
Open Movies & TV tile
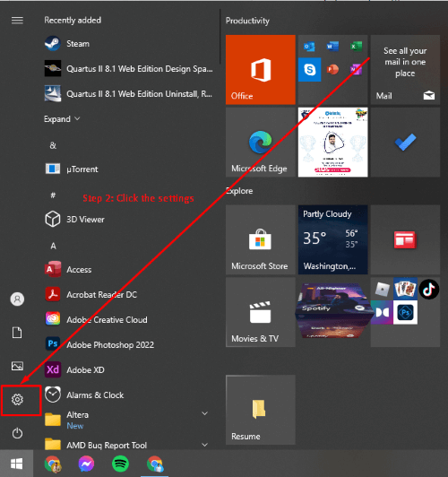coord(261,312)
